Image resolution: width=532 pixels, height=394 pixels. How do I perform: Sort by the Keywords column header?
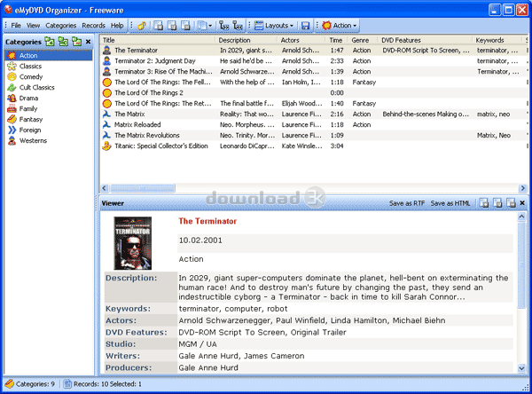coord(497,40)
